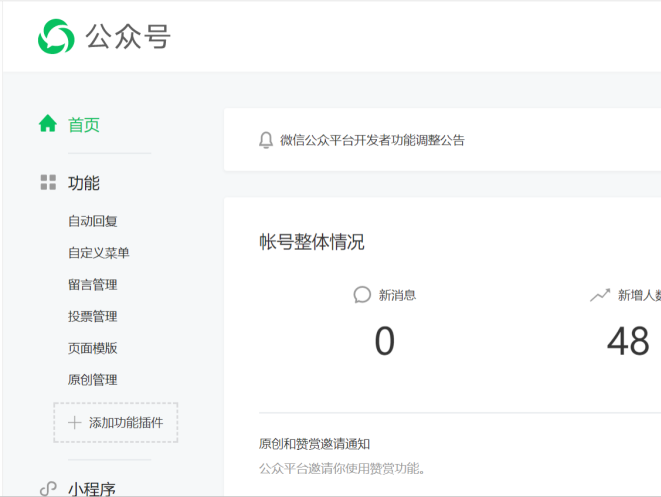This screenshot has height=497, width=661.
Task: Open 自动回复 settings
Action: [93, 221]
